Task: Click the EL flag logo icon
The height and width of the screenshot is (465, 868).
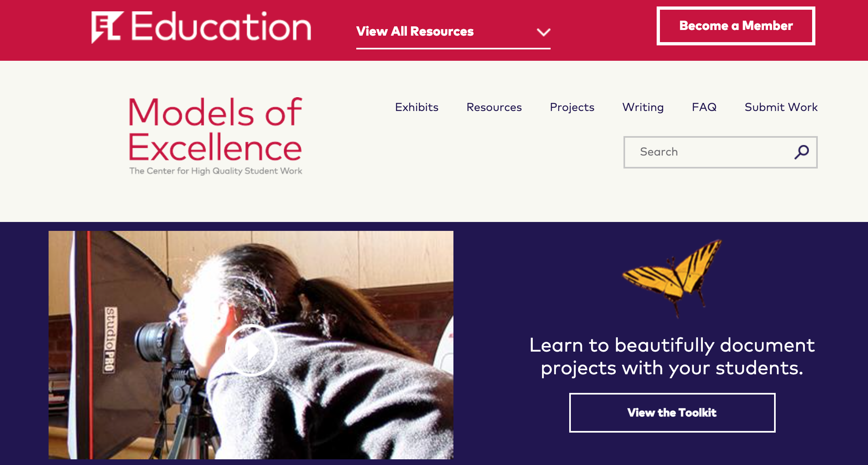Action: pos(107,27)
